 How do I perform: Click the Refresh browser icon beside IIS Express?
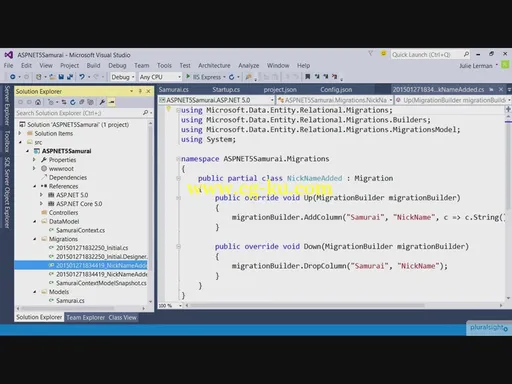pyautogui.click(x=232, y=77)
